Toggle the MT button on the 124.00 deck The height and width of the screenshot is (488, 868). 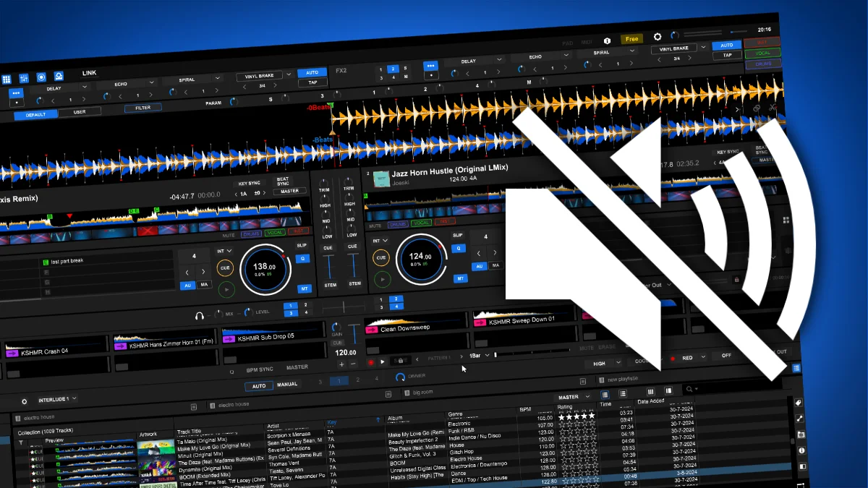tap(460, 278)
